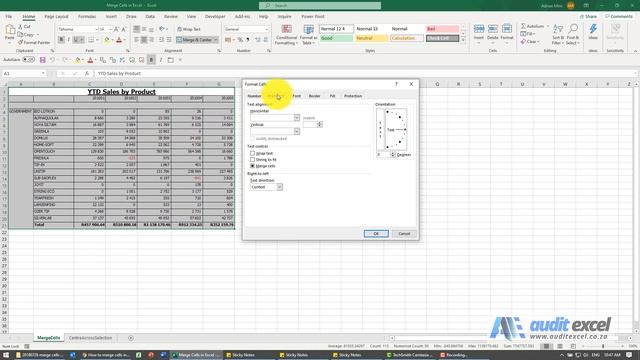Click the Indent spinner in Format Cells

pyautogui.click(x=320, y=124)
